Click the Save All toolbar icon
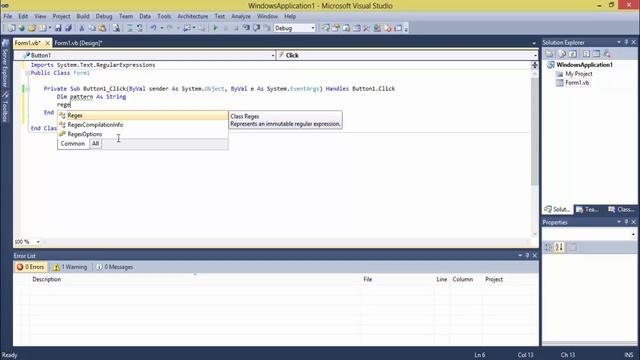640x360 pixels. [x=68, y=28]
